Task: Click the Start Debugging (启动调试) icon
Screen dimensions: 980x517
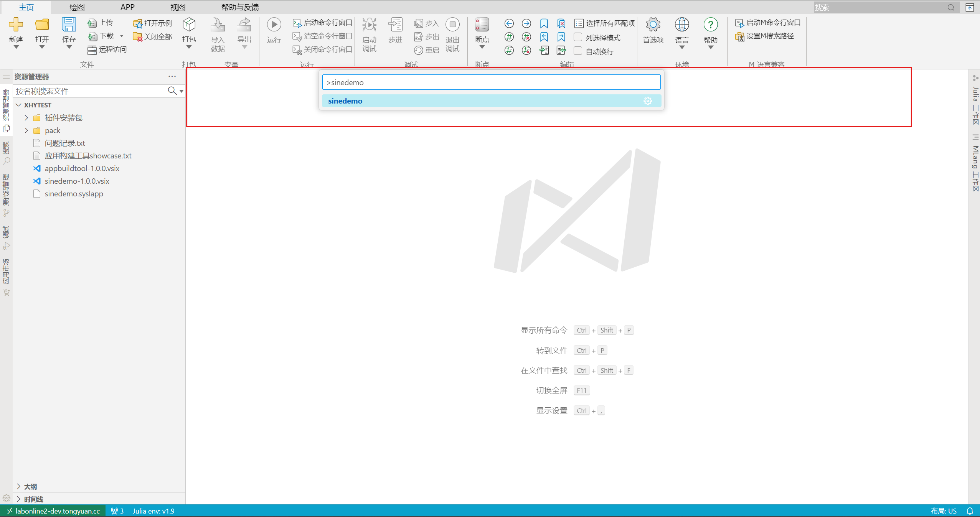Action: [369, 25]
